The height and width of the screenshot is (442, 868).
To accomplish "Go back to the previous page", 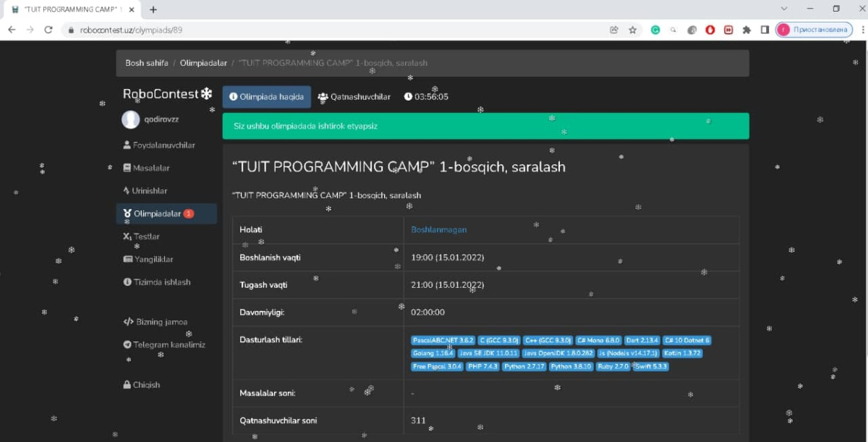I will (12, 30).
